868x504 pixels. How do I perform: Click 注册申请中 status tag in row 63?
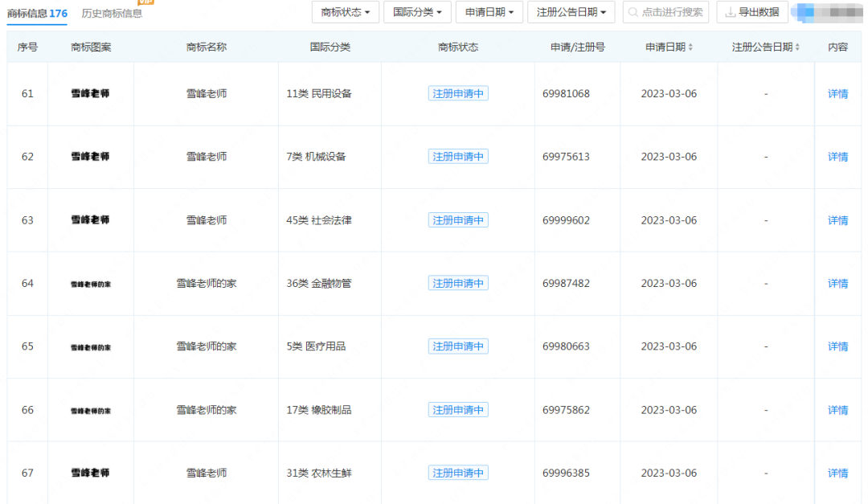coord(458,220)
